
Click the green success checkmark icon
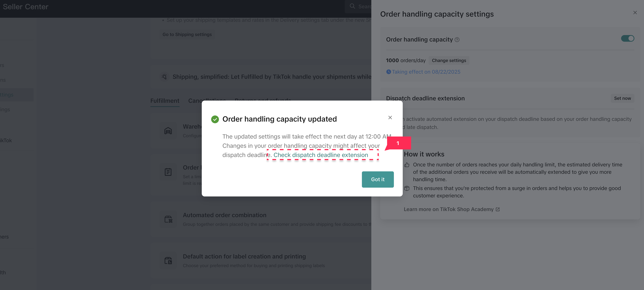coord(215,119)
